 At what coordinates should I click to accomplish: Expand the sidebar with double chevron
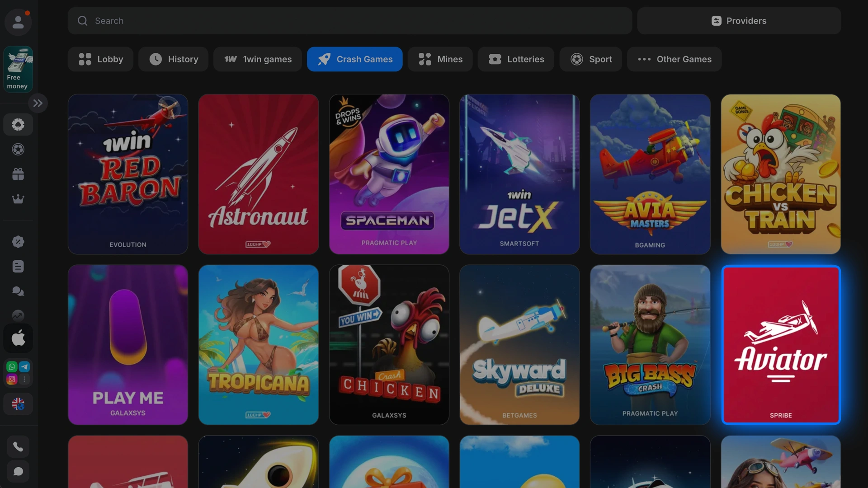(38, 103)
